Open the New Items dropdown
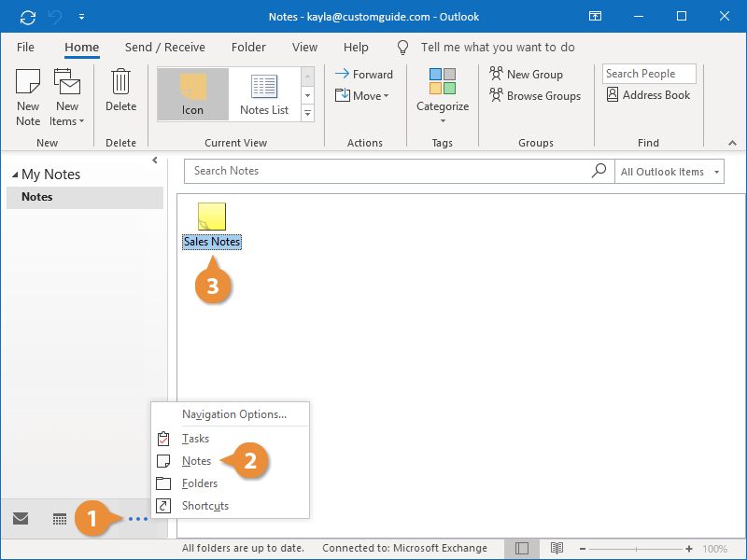The width and height of the screenshot is (747, 560). click(x=67, y=97)
